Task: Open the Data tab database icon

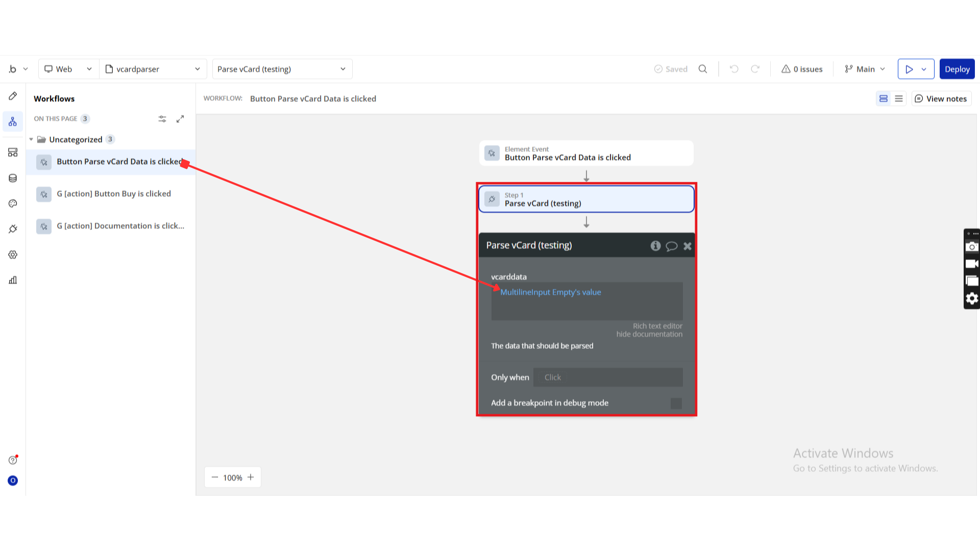Action: 13,178
